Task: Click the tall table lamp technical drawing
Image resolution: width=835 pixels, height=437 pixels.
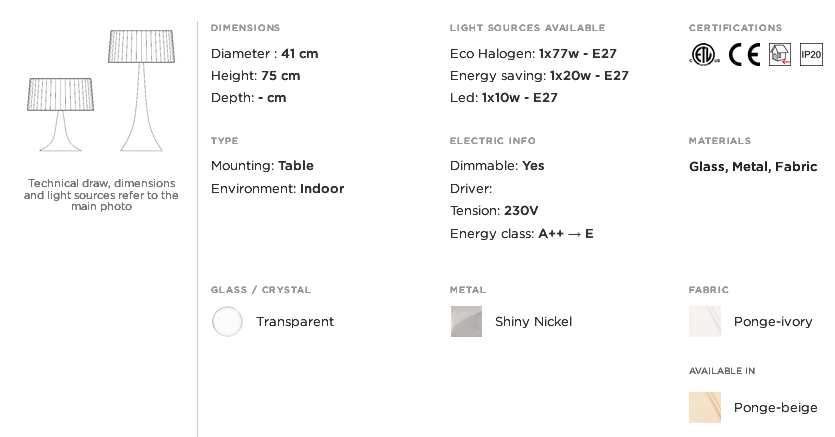Action: point(141,90)
